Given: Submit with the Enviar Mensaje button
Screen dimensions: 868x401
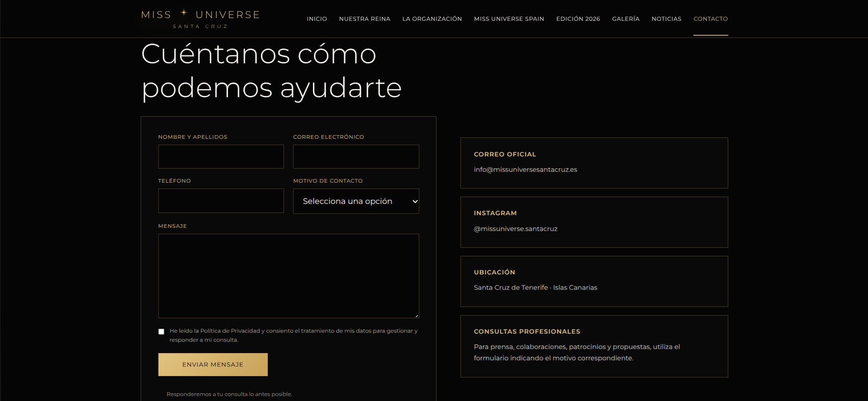Looking at the screenshot, I should point(213,364).
